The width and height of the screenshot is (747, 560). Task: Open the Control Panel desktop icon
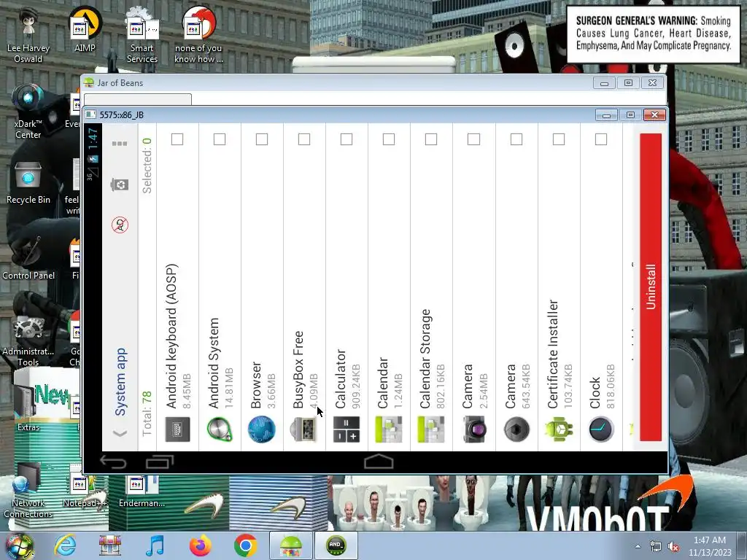[x=28, y=257]
